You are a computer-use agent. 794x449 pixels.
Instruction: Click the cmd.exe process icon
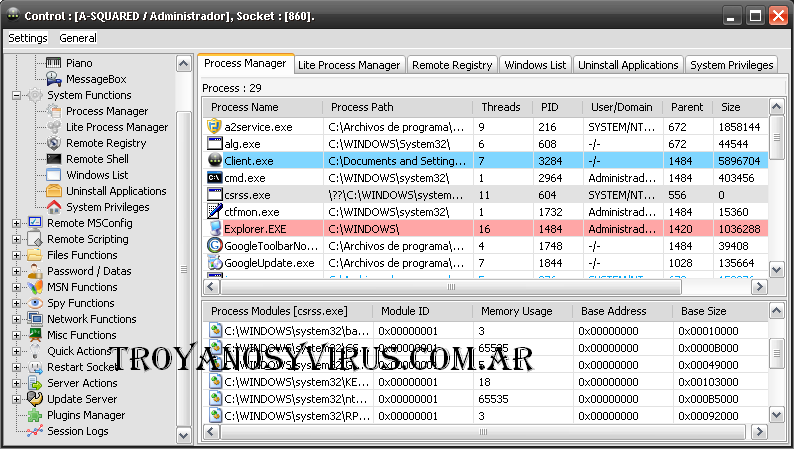click(x=215, y=178)
